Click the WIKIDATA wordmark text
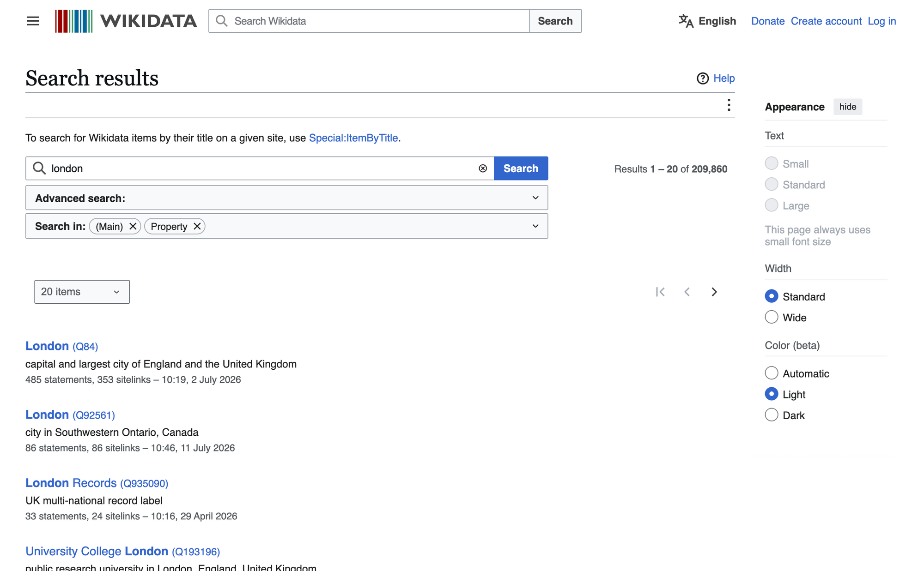The image size is (924, 571). pos(148,21)
